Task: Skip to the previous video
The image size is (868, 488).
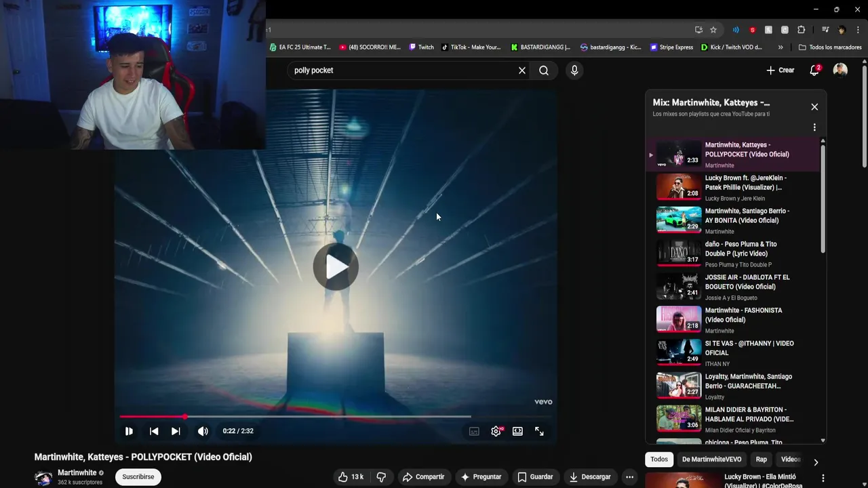Action: click(x=154, y=431)
